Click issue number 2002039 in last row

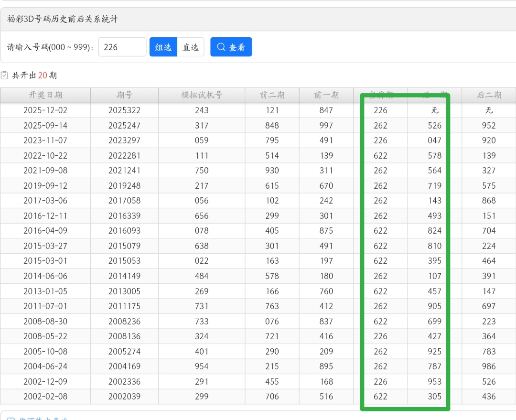(124, 397)
